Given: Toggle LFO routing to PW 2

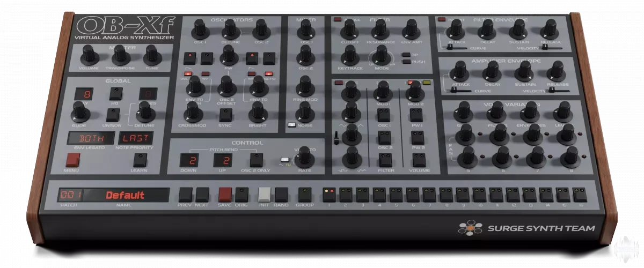Looking at the screenshot, I should point(417,137).
